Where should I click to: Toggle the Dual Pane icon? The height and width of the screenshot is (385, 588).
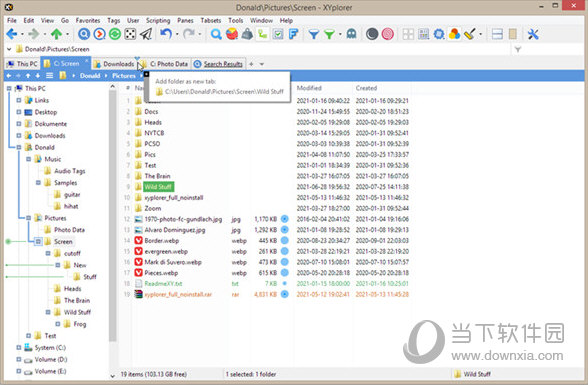(497, 34)
